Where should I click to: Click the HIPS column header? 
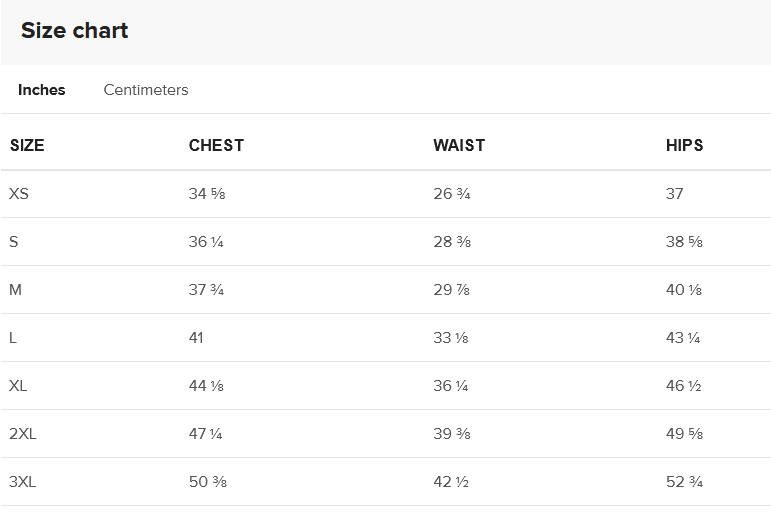pyautogui.click(x=684, y=146)
